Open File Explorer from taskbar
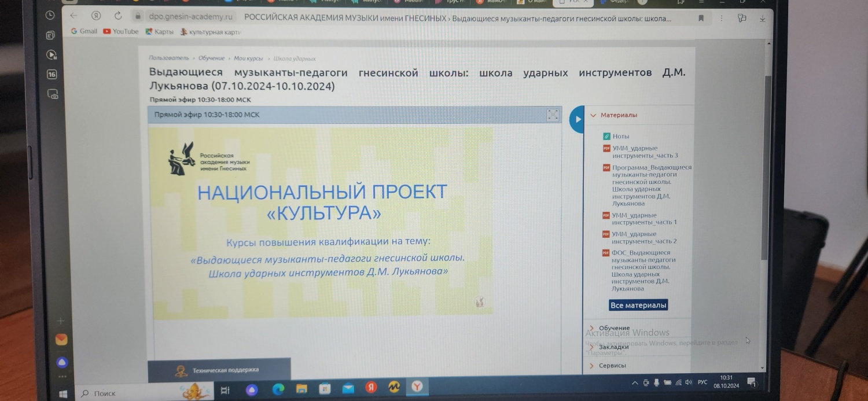This screenshot has height=401, width=868. [x=301, y=388]
